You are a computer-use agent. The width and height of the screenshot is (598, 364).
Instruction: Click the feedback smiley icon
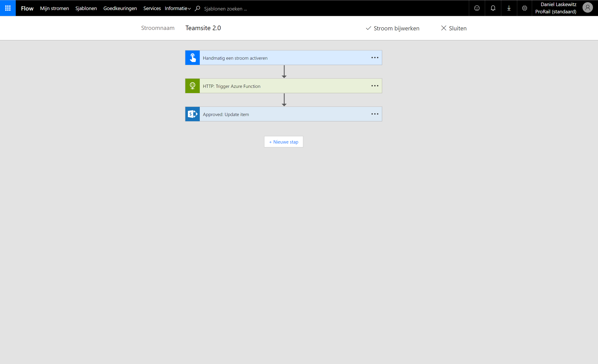coord(477,8)
